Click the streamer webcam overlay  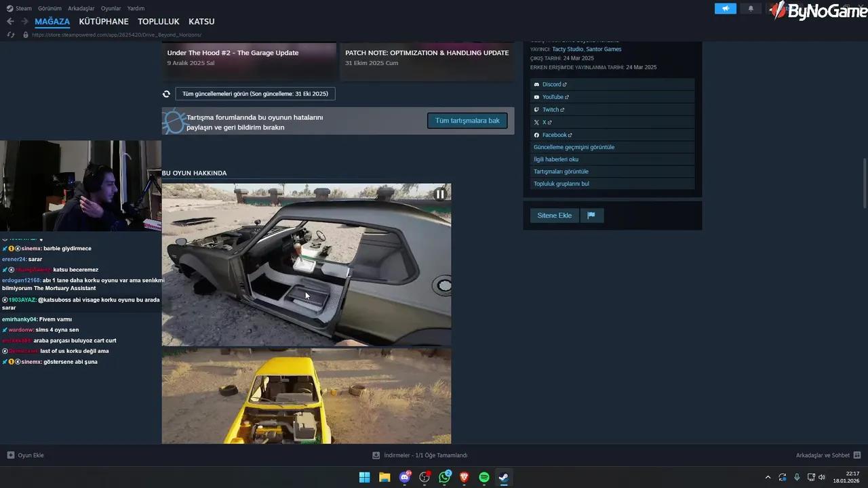[x=81, y=186]
